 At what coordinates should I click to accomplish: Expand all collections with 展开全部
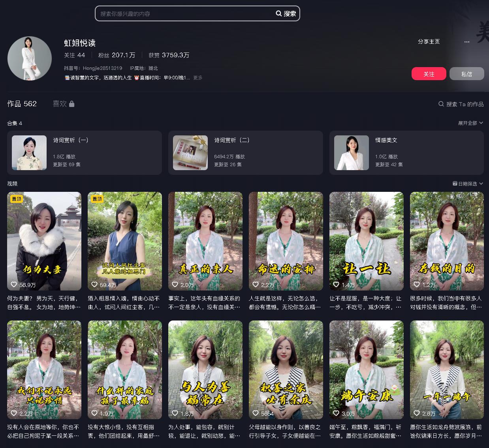pyautogui.click(x=470, y=123)
